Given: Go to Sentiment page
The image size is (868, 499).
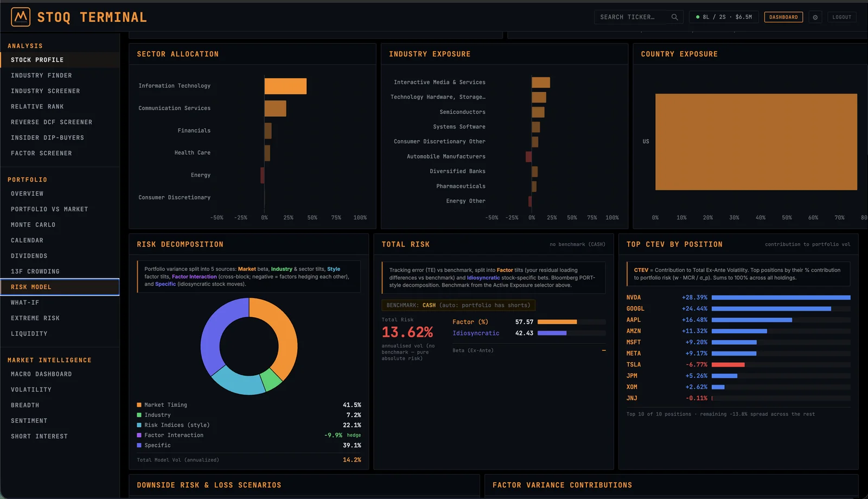Looking at the screenshot, I should pyautogui.click(x=60, y=421).
